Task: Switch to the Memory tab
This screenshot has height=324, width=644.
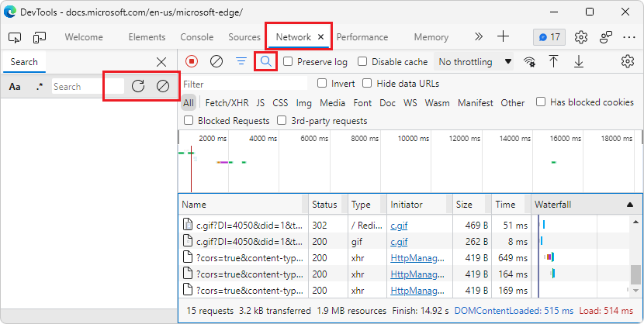Action: [x=431, y=37]
